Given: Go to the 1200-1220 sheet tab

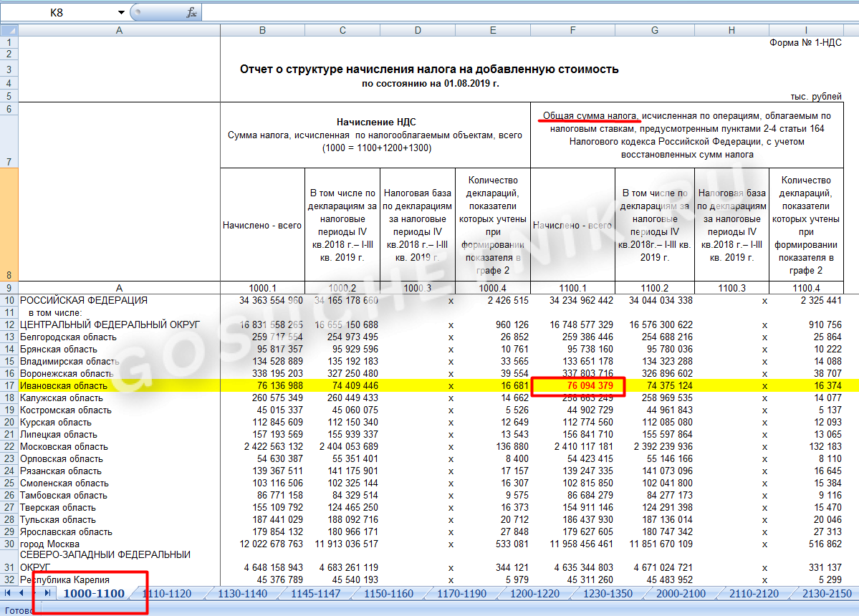Looking at the screenshot, I should tap(535, 593).
